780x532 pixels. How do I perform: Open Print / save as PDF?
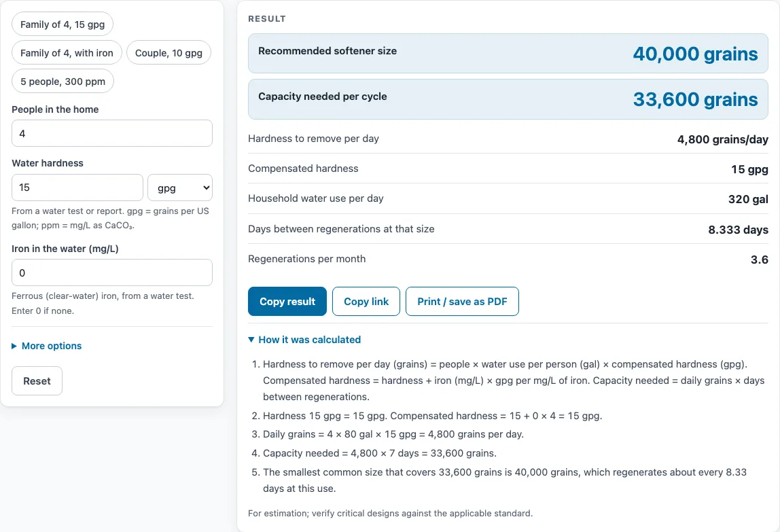462,302
